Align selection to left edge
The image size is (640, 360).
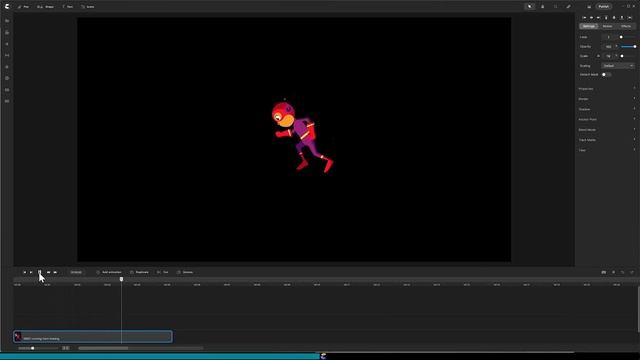coord(584,18)
